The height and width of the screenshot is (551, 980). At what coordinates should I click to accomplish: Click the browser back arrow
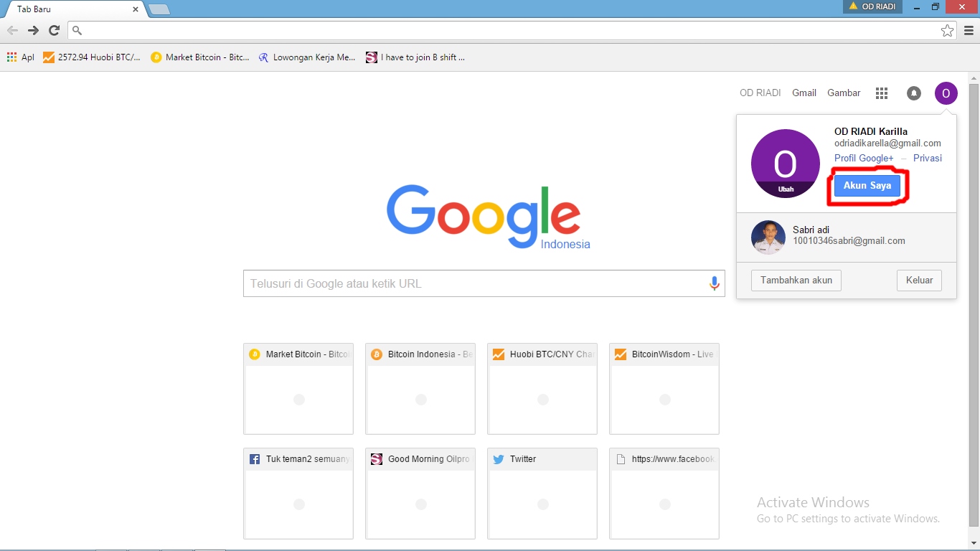pyautogui.click(x=12, y=30)
